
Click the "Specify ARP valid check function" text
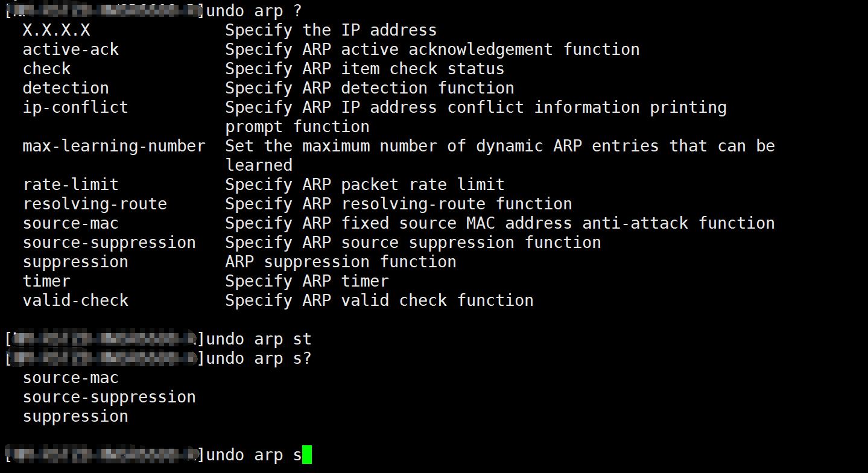pos(379,300)
